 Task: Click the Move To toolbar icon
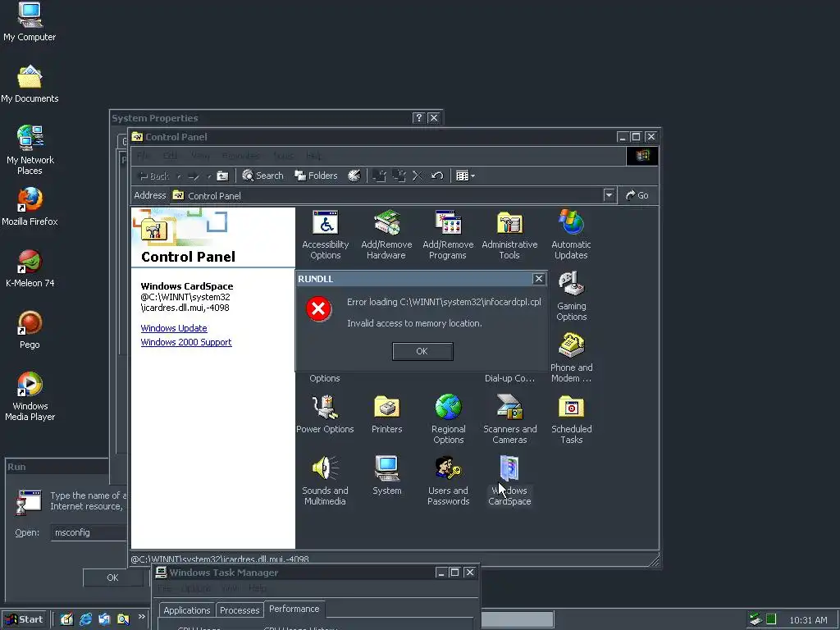(379, 176)
